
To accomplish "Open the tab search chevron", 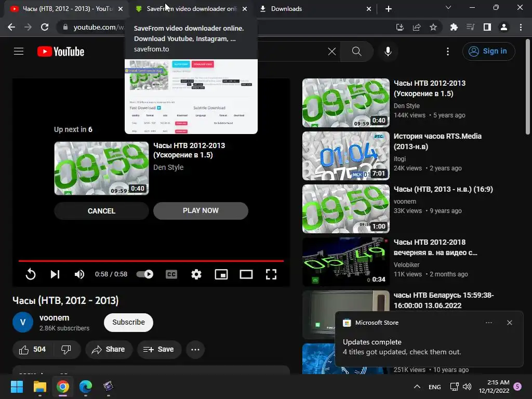I will tap(448, 7).
